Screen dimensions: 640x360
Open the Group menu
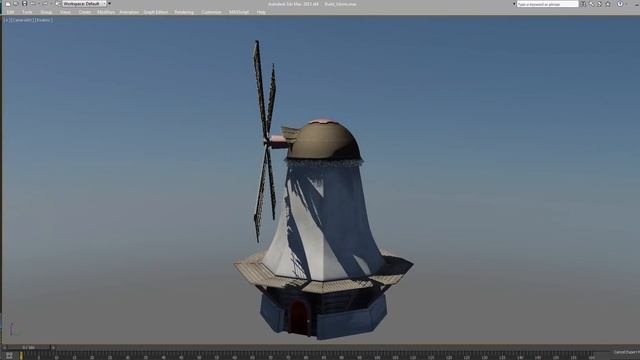pyautogui.click(x=46, y=12)
